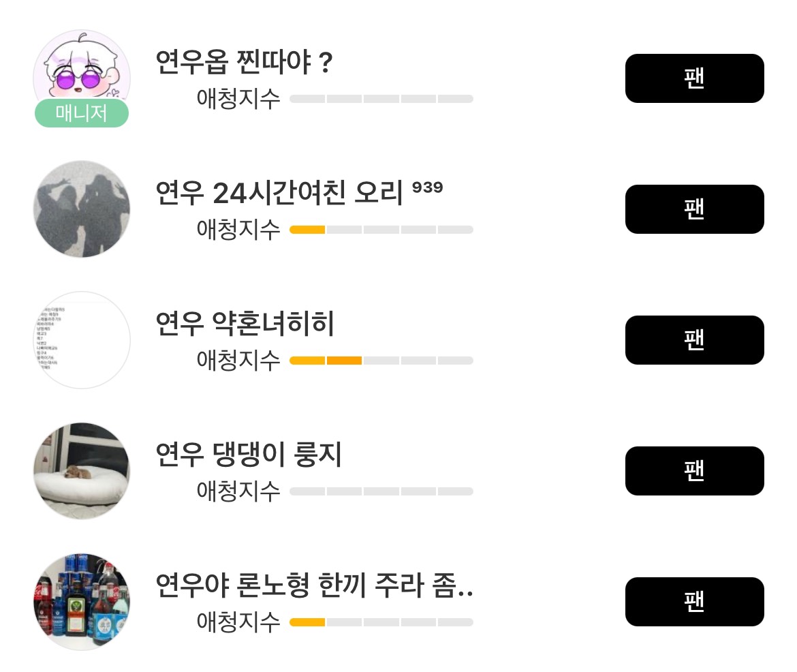Viewport: 797px width, 672px height.
Task: Open the liquor bottles profile picture
Action: tap(82, 601)
